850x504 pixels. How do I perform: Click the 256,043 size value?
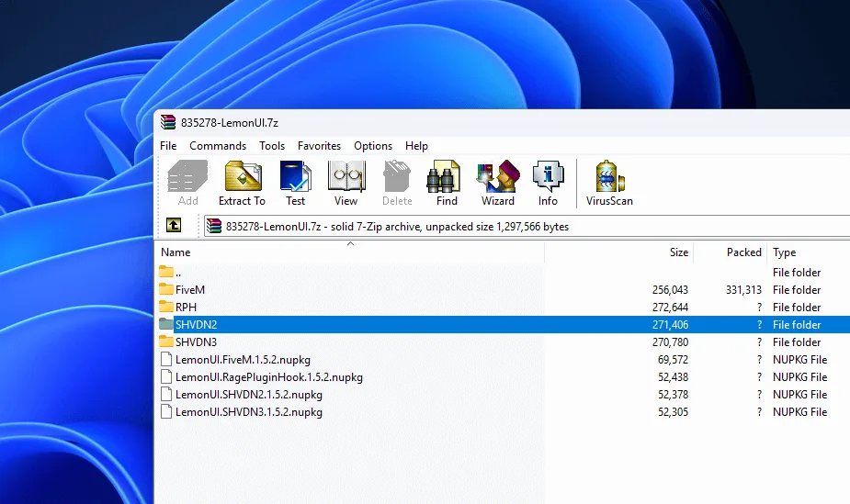point(670,289)
